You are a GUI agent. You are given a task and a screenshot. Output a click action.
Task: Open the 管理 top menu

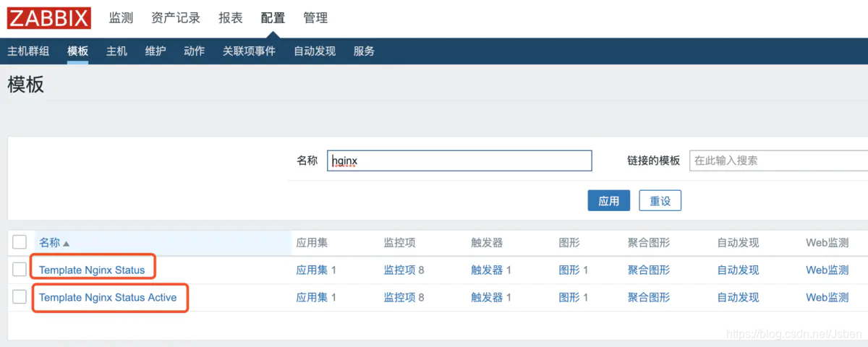click(x=315, y=18)
